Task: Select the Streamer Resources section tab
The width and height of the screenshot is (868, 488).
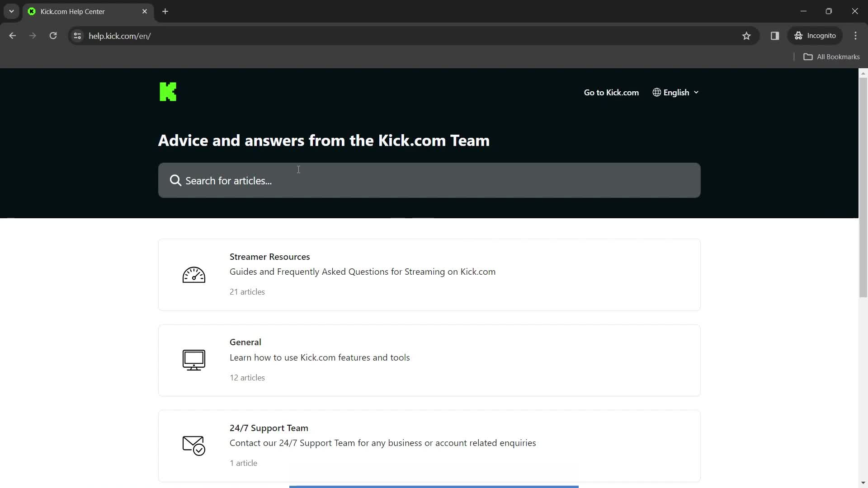Action: (429, 274)
